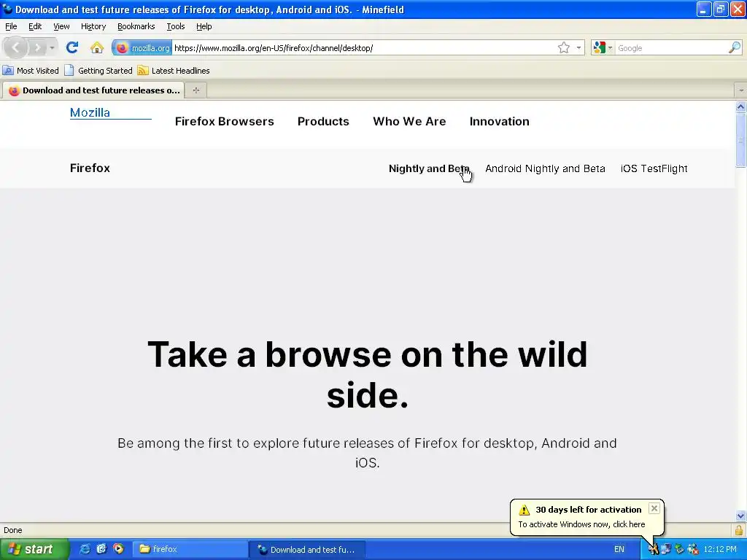Screen dimensions: 747x560
Task: Go back with the Back arrow button
Action: click(16, 47)
